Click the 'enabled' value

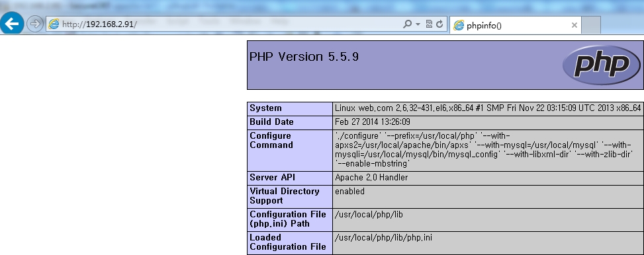click(349, 192)
